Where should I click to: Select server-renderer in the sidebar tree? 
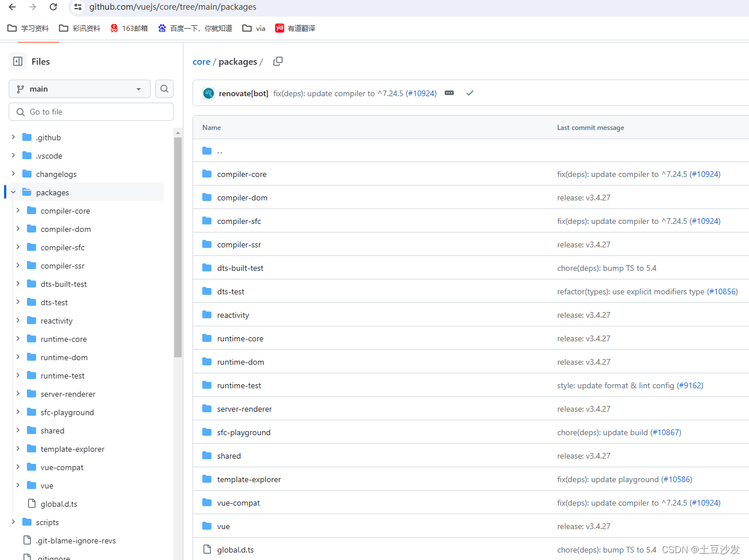(68, 394)
